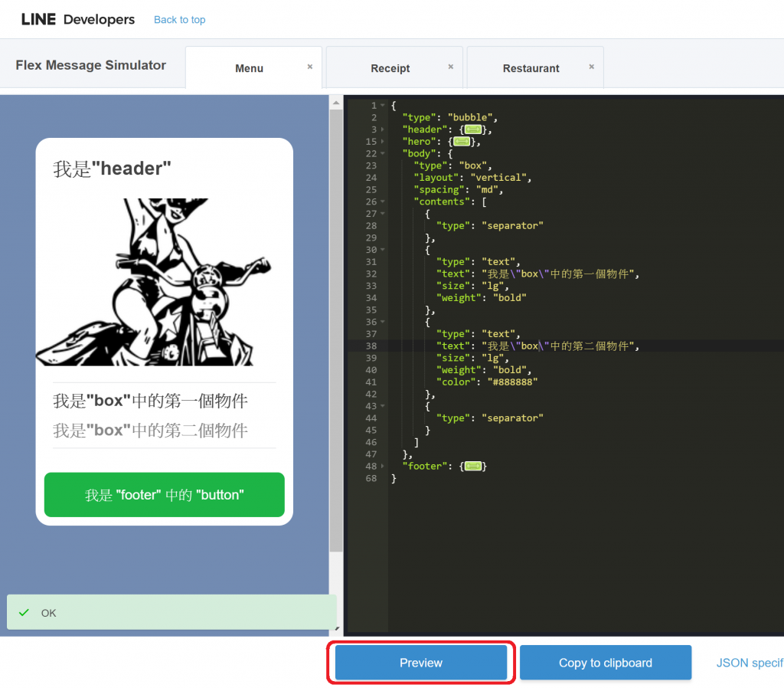Image resolution: width=784 pixels, height=688 pixels.
Task: Collapse the last separator object at line 43
Action: point(383,406)
